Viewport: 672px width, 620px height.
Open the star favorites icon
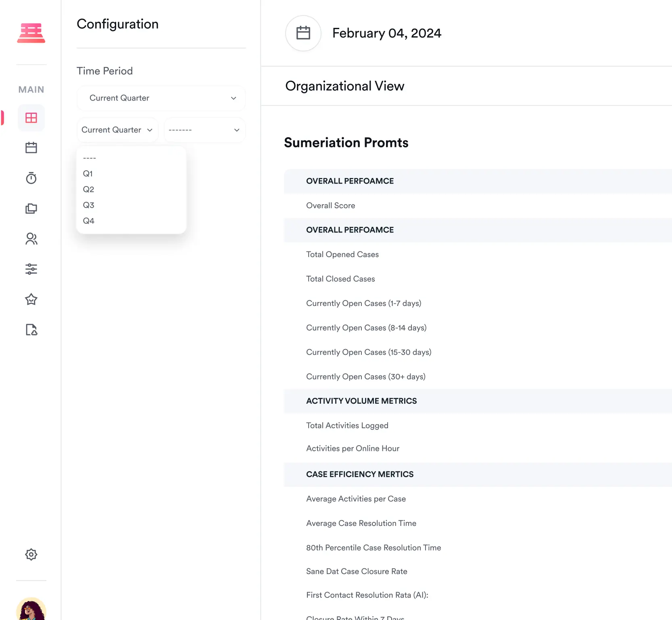click(x=31, y=300)
